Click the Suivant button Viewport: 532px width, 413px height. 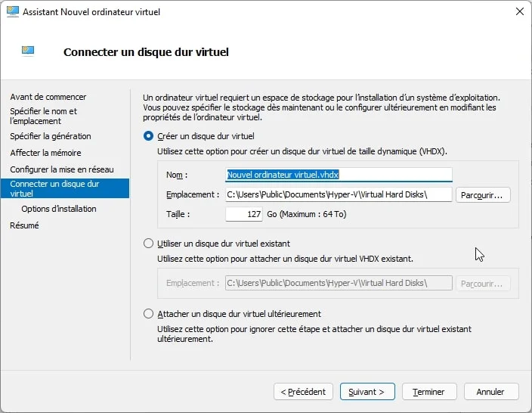click(x=367, y=392)
